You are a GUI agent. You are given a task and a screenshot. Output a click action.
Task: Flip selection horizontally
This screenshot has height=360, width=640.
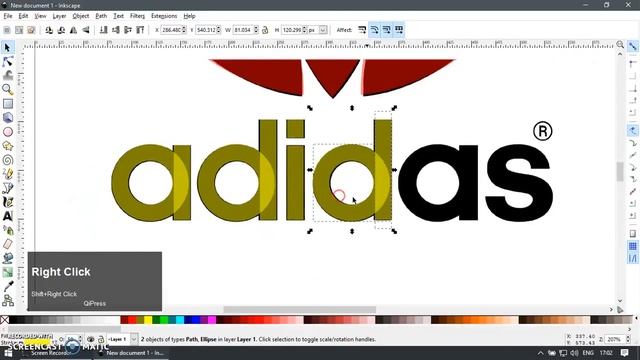pos(73,30)
